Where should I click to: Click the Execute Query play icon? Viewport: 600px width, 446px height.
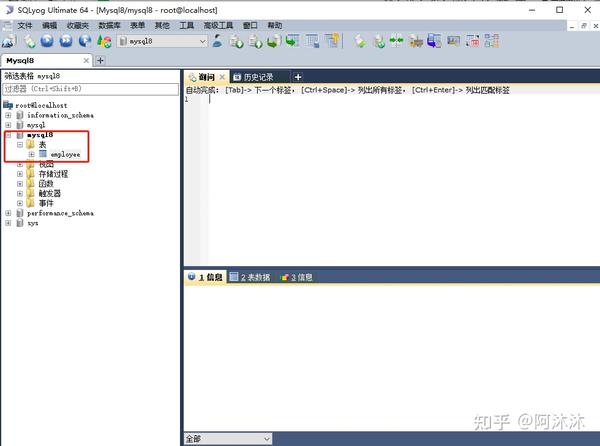(47, 41)
